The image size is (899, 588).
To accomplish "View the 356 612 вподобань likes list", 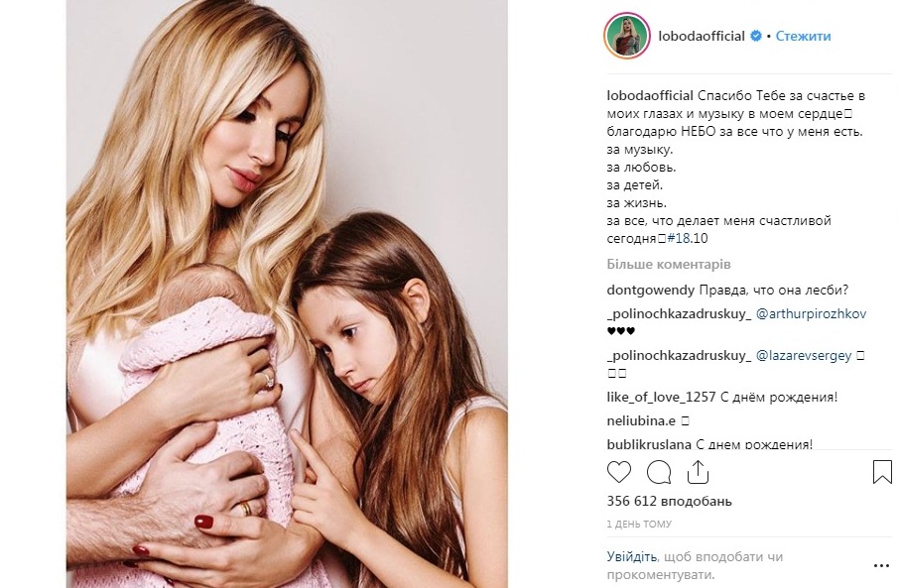I will pos(669,502).
